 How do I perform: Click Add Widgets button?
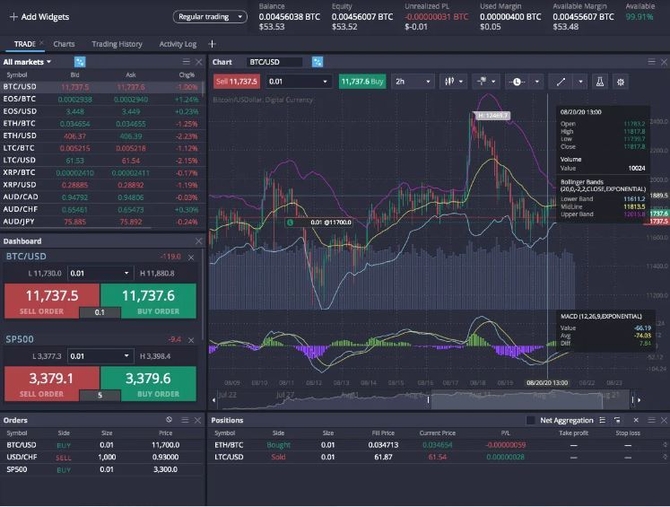point(39,16)
